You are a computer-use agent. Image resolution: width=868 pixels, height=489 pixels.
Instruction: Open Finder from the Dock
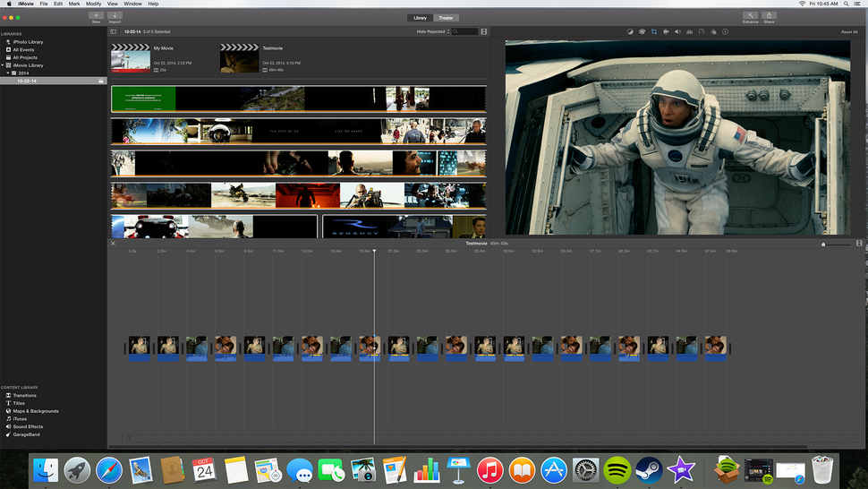[x=46, y=471]
